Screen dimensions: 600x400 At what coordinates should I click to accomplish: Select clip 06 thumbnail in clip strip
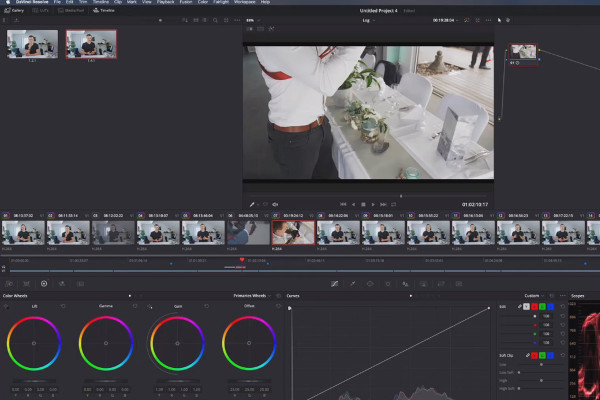click(248, 232)
